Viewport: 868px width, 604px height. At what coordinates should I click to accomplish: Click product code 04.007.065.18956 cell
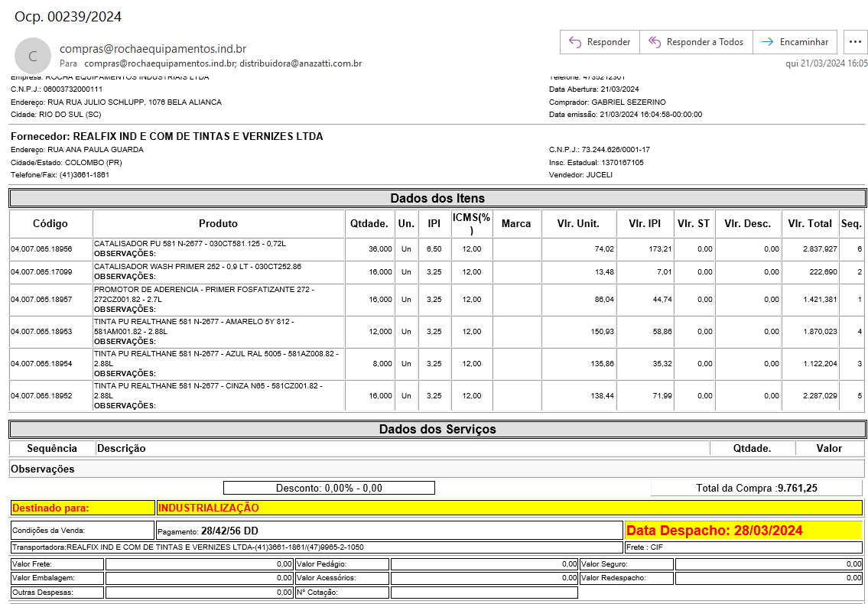pyautogui.click(x=42, y=249)
